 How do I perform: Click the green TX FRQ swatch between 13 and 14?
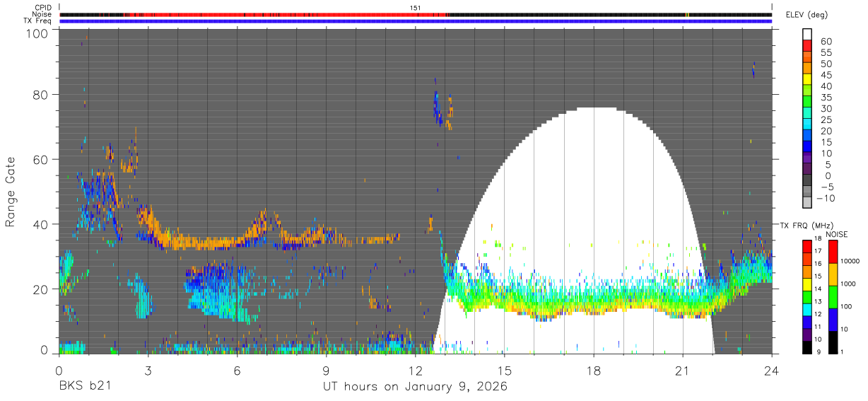click(x=807, y=296)
